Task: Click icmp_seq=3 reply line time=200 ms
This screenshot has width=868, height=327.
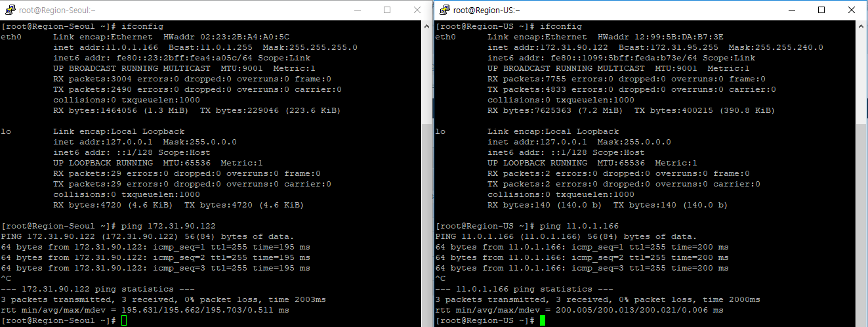Action: (582, 268)
